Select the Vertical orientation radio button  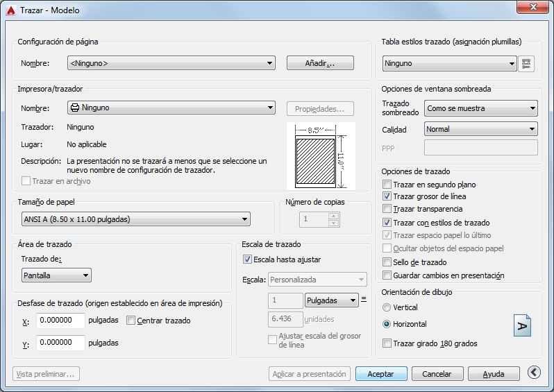(387, 307)
